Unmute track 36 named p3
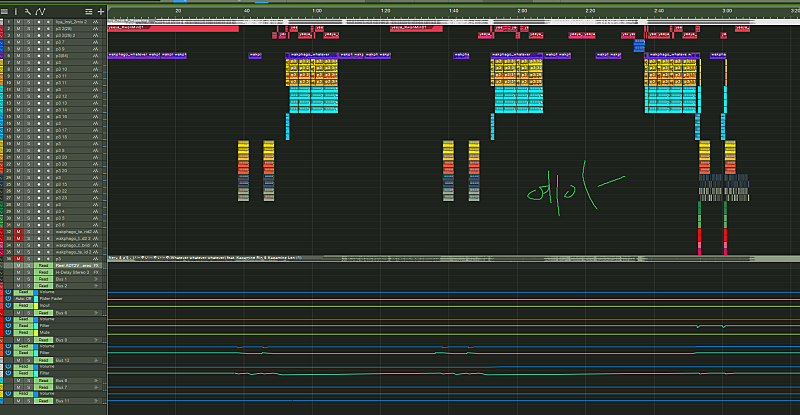This screenshot has width=800, height=415. pyautogui.click(x=18, y=258)
